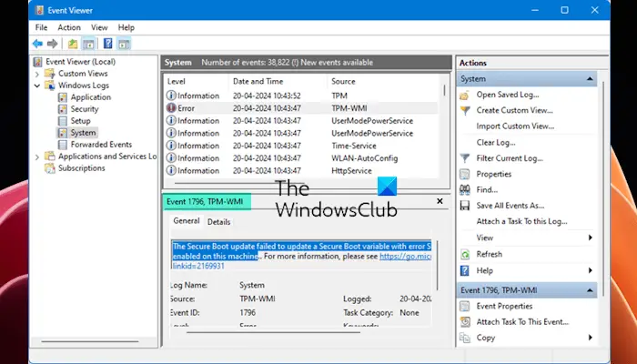637x364 pixels.
Task: Click the Find binoculars icon
Action: click(x=466, y=190)
